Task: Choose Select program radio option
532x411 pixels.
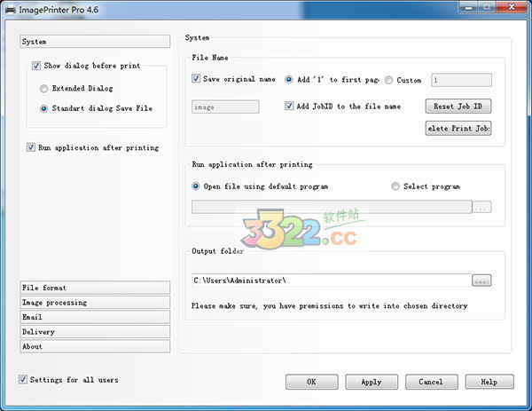Action: [x=395, y=186]
